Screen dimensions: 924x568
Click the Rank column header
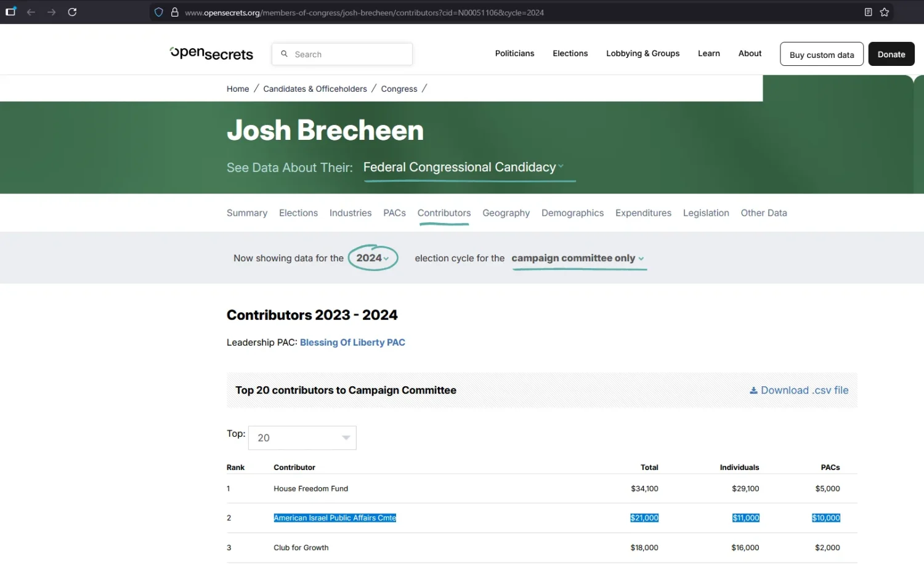click(x=235, y=468)
